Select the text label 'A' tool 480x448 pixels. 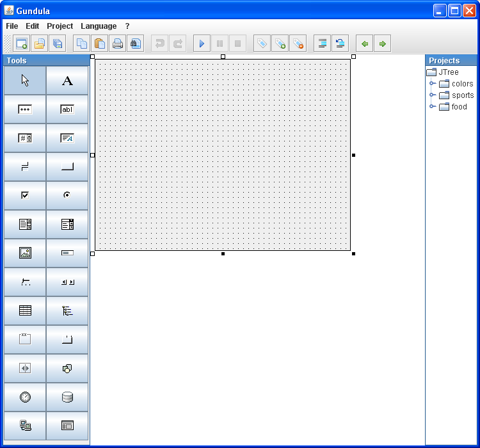(x=67, y=81)
